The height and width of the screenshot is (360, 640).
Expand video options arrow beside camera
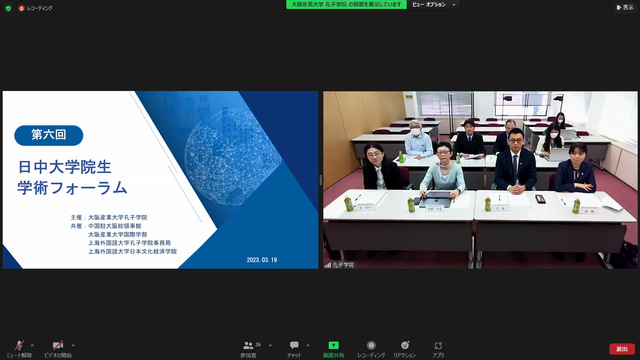[x=73, y=345]
